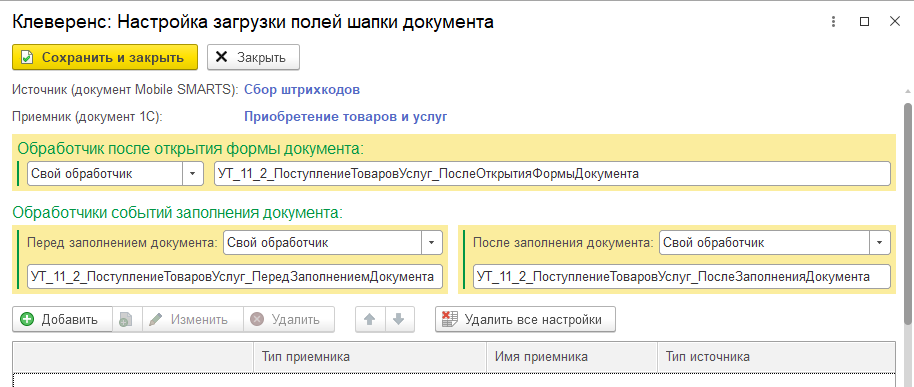Click the Закрыть button
The width and height of the screenshot is (914, 387).
(254, 57)
